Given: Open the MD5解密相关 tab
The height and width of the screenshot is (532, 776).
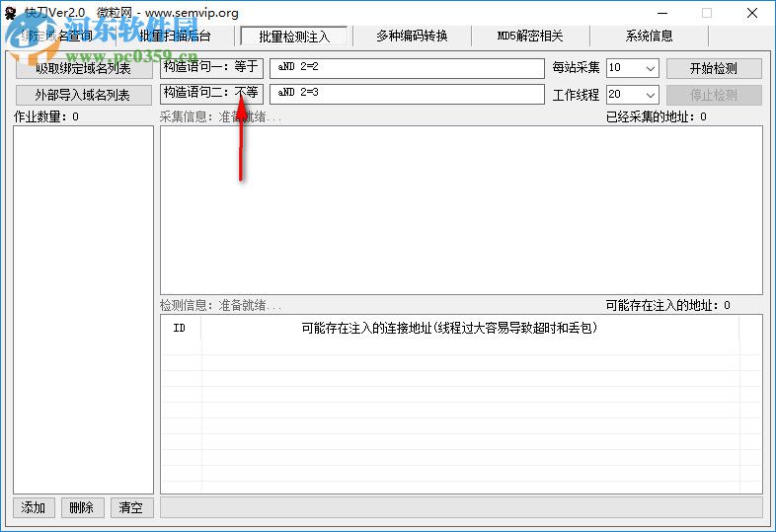Looking at the screenshot, I should pos(530,37).
